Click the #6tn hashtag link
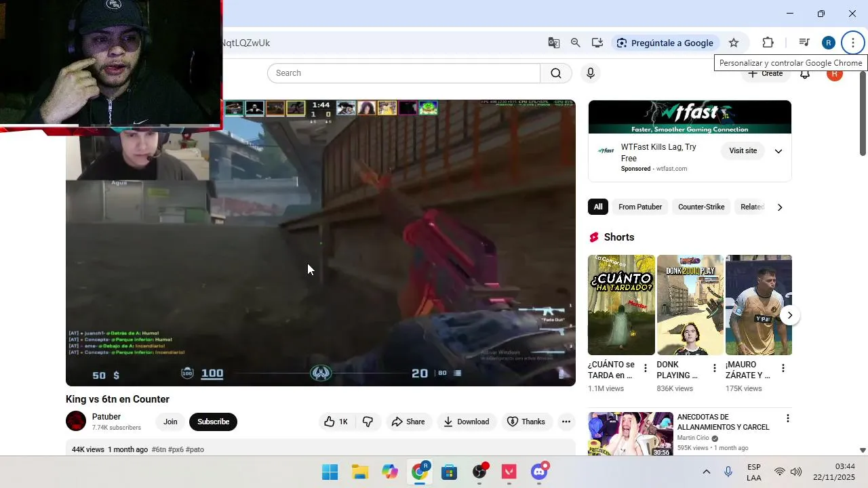 tap(159, 449)
